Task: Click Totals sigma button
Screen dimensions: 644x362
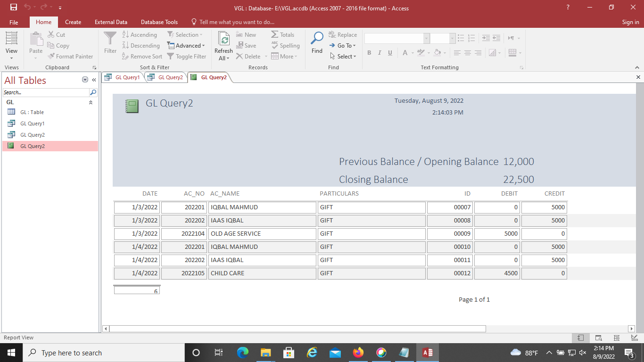Action: [282, 35]
